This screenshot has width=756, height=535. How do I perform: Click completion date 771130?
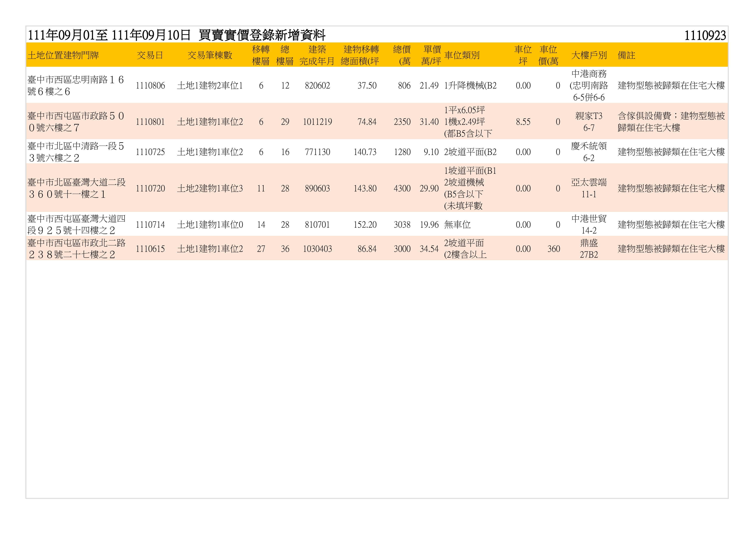click(x=317, y=152)
